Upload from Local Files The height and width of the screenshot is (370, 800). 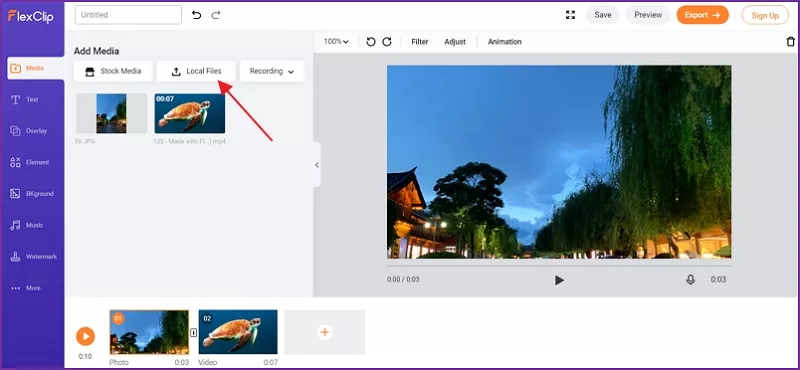coord(196,71)
